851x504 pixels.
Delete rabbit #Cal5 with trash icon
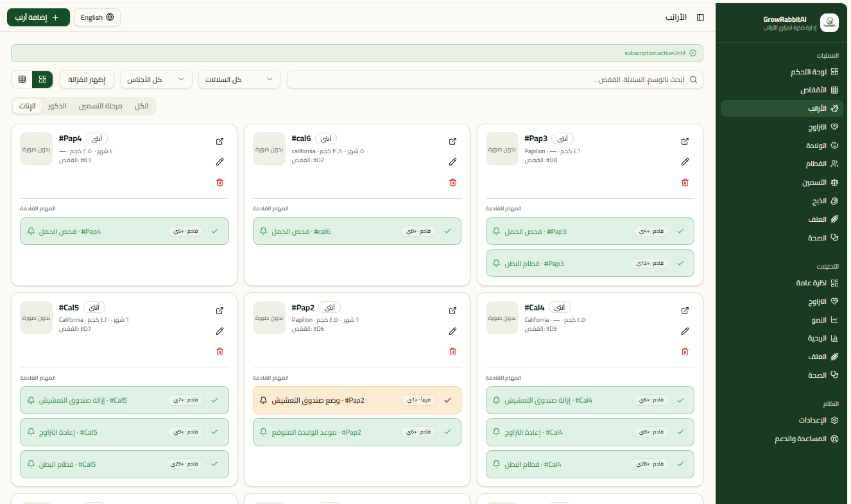219,351
